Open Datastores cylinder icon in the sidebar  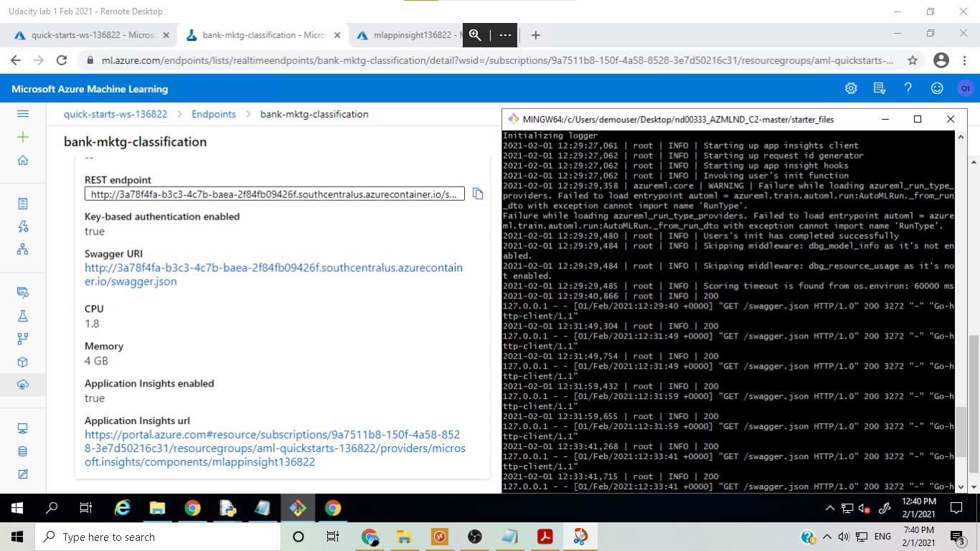point(23,451)
